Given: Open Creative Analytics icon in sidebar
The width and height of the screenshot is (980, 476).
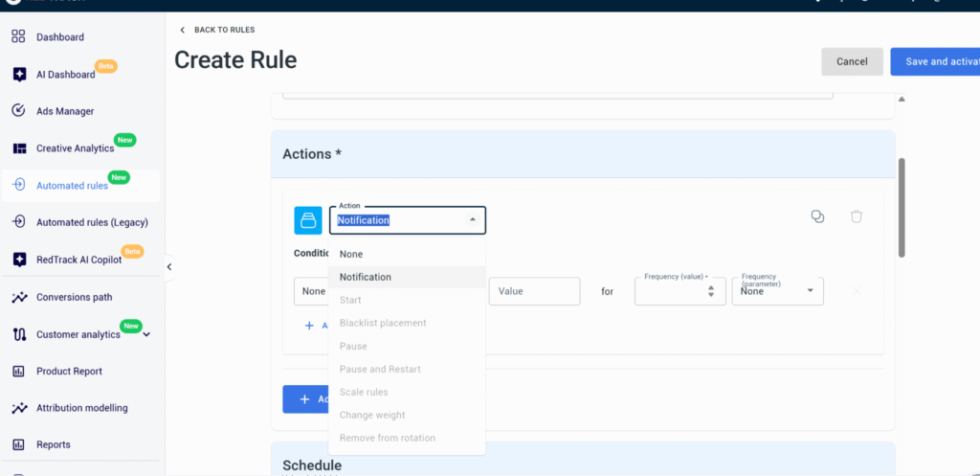Looking at the screenshot, I should pyautogui.click(x=19, y=148).
